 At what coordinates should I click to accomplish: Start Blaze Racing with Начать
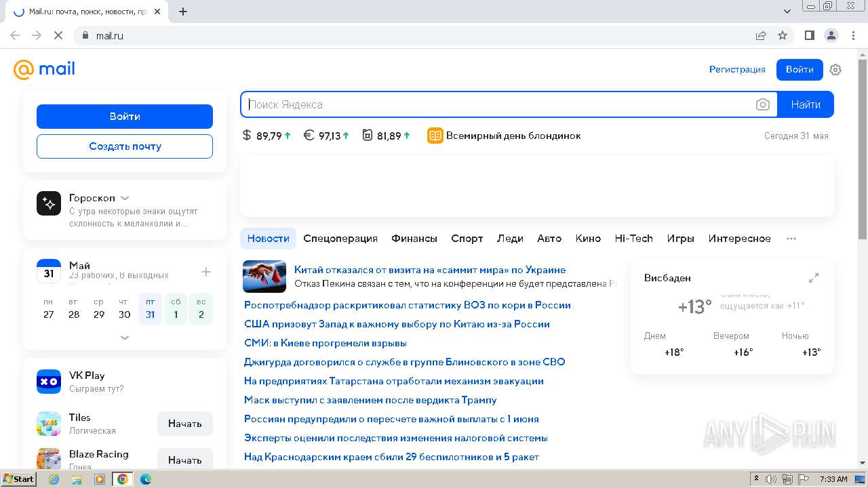pos(185,460)
